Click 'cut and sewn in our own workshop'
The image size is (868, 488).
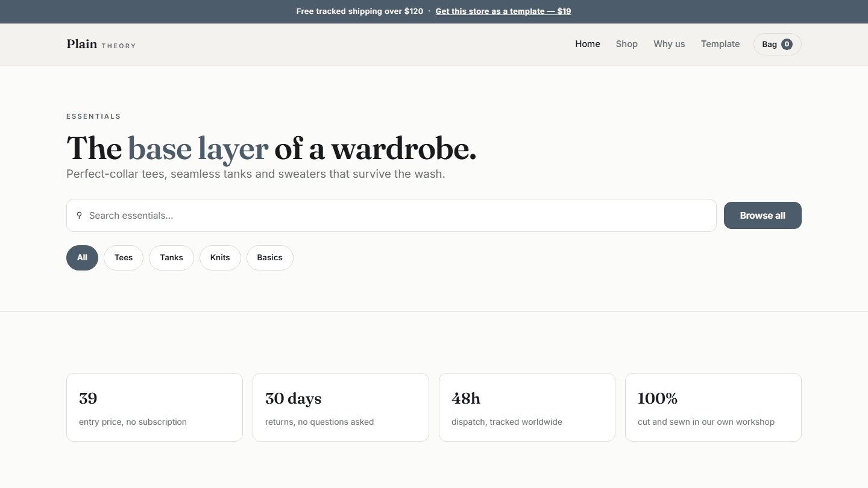coord(706,422)
